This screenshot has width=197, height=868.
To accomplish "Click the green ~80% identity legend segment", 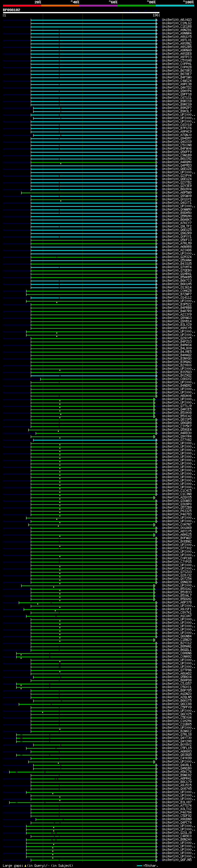I will pyautogui.click(x=137, y=6).
